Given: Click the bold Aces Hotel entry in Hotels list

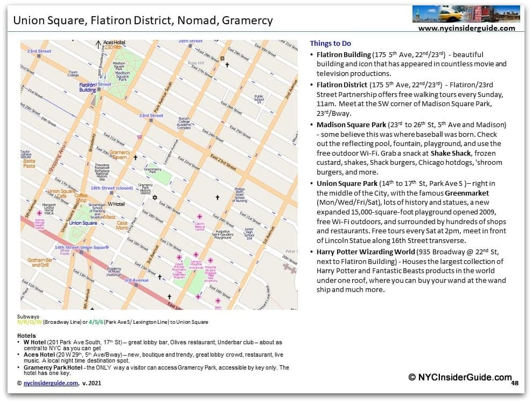Looking at the screenshot, I should click(39, 355).
